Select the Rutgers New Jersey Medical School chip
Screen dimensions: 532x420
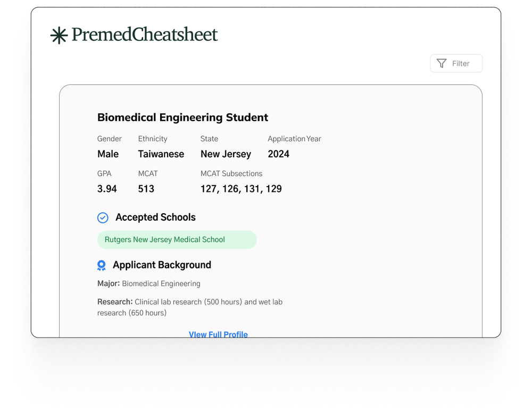(x=177, y=239)
